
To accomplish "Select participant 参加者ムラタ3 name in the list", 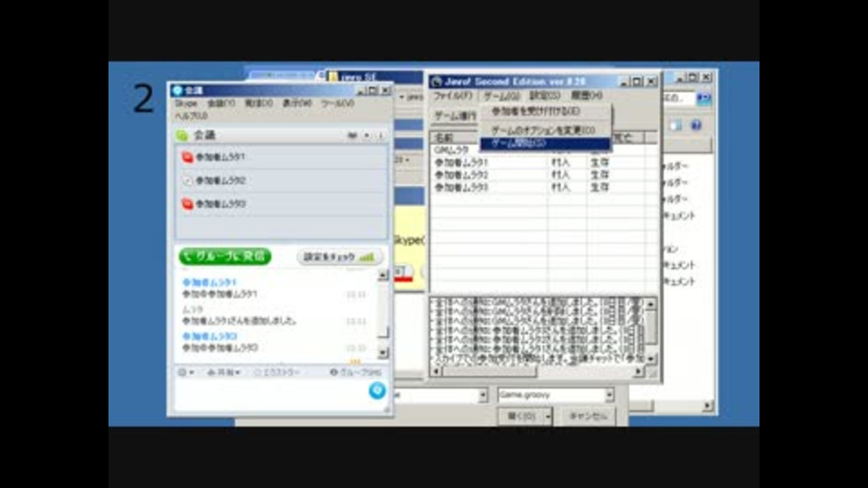I will tap(221, 204).
